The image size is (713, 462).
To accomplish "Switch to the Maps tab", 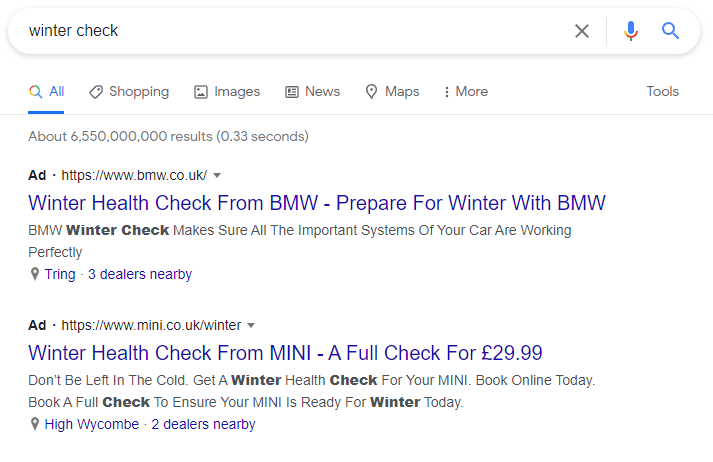I will (392, 91).
